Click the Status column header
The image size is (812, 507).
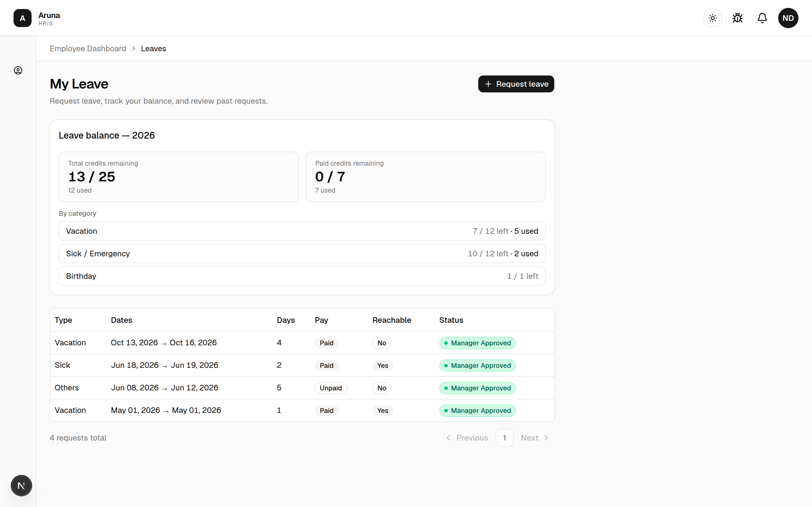pos(451,320)
